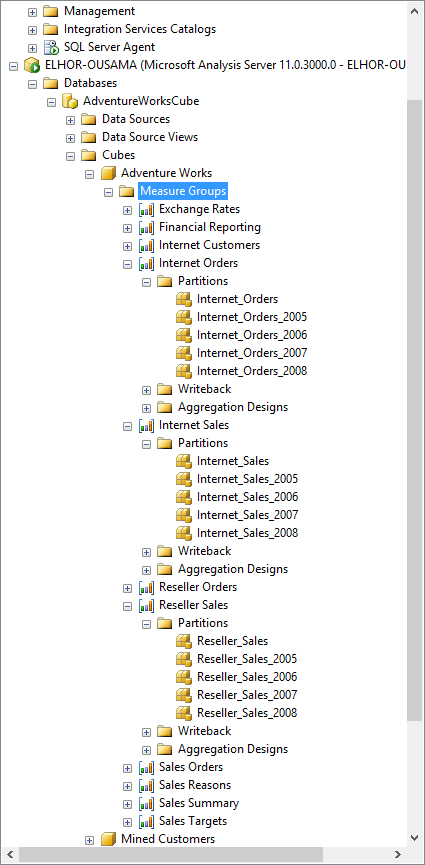Click the Measure Groups folder icon
This screenshot has height=865, width=425.
click(127, 191)
